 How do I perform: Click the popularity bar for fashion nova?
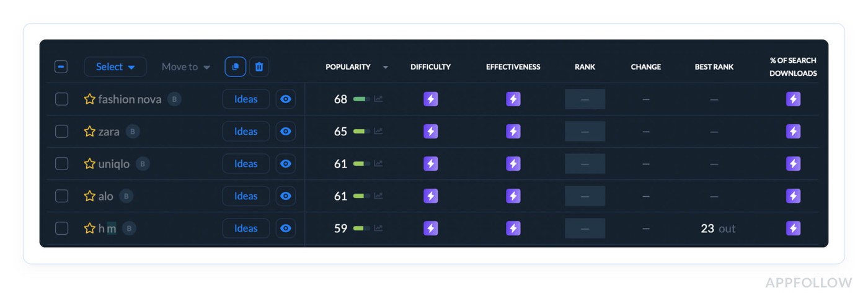[361, 99]
